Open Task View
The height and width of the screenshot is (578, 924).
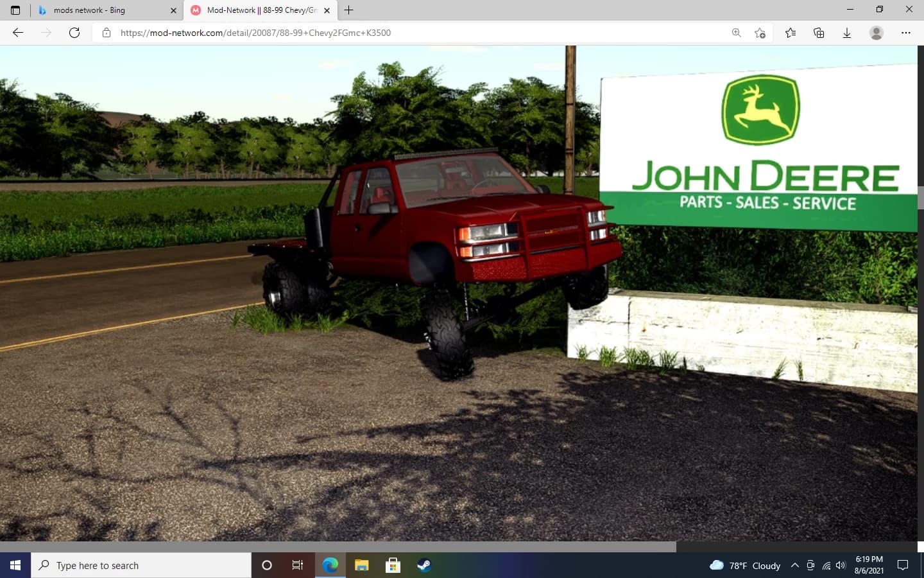[298, 565]
